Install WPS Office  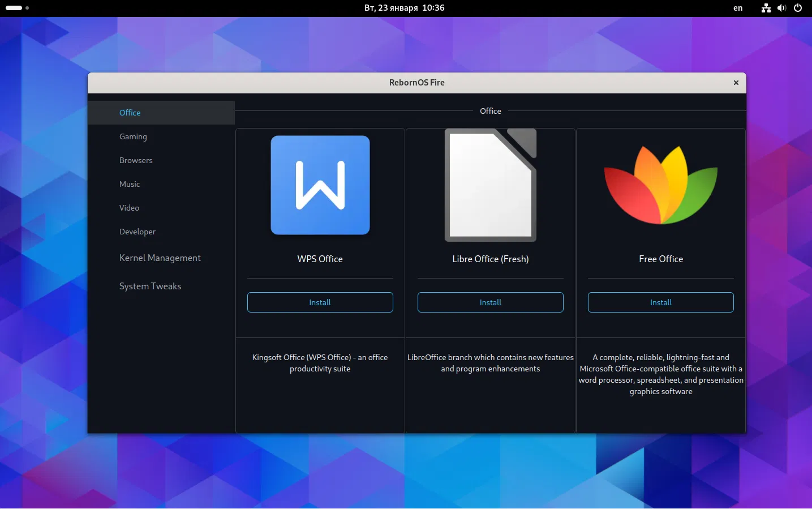(320, 302)
